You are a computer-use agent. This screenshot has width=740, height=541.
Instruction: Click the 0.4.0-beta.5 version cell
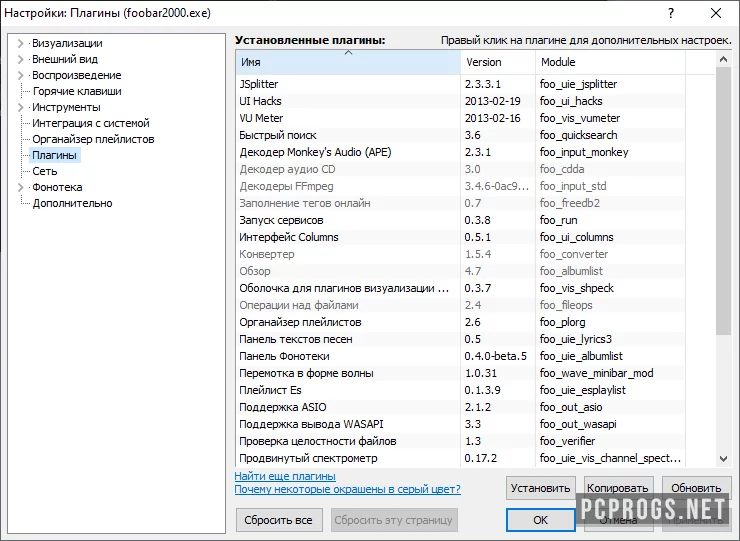tap(496, 356)
